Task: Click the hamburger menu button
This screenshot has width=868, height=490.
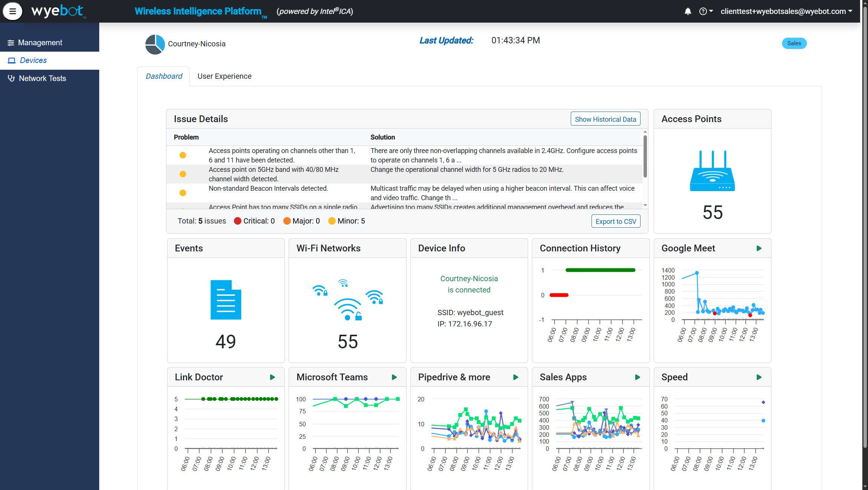Action: (x=12, y=11)
